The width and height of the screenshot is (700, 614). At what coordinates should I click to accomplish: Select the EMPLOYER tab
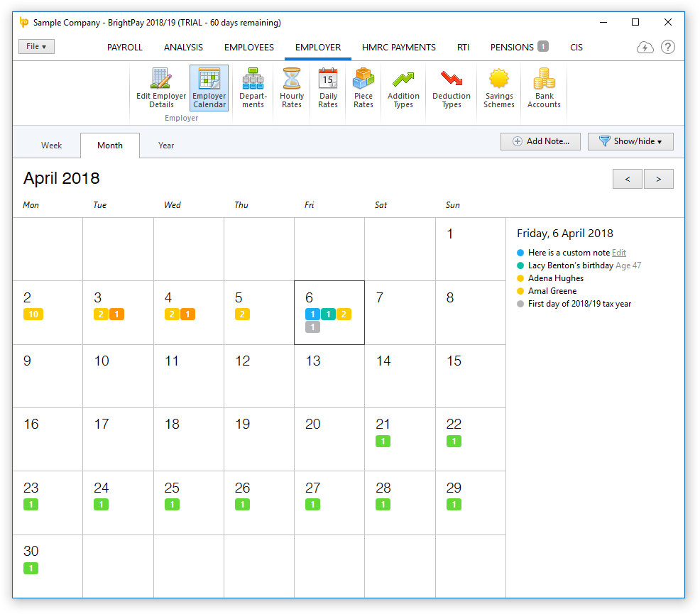pos(318,48)
